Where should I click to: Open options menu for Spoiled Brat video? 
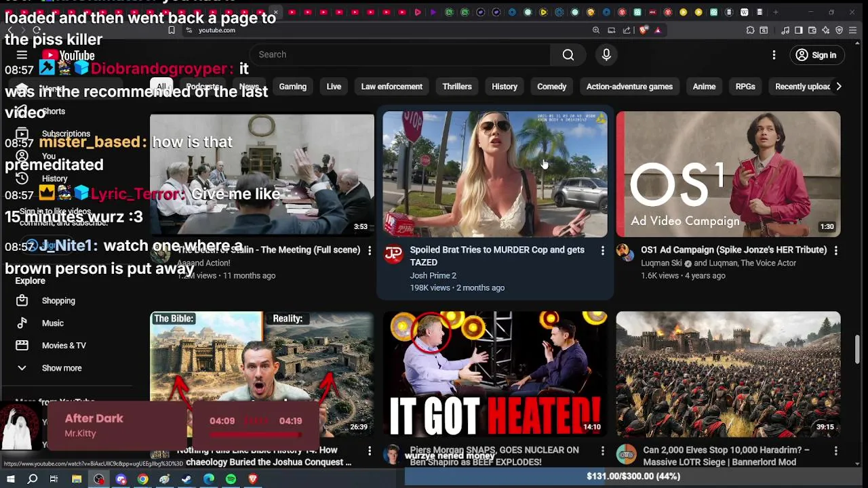[602, 251]
